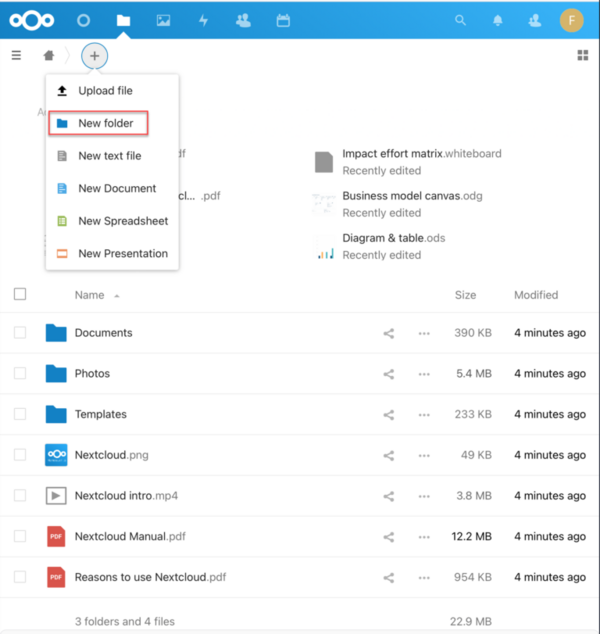
Task: Sort by Size column header
Action: [x=465, y=295]
